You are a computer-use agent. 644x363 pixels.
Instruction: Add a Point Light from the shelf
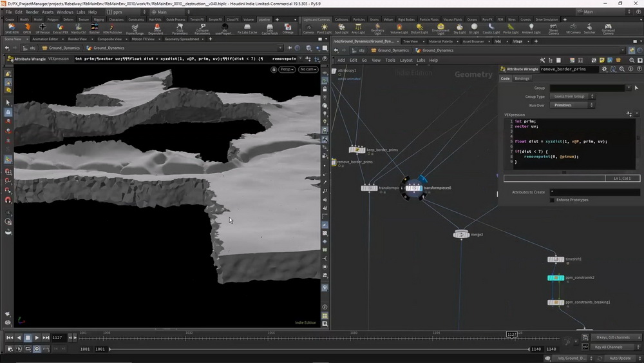point(324,28)
